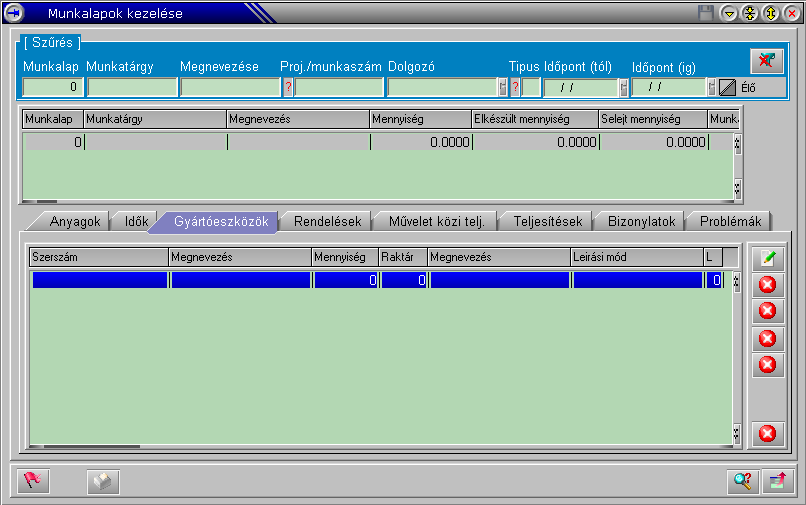This screenshot has height=505, width=806.
Task: Open the Időpont (ig) date picker arrow
Action: click(712, 87)
